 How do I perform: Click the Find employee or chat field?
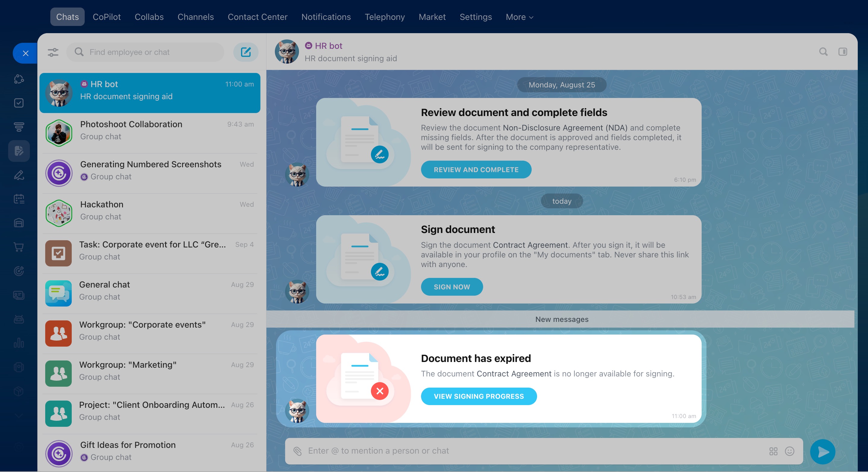[145, 52]
